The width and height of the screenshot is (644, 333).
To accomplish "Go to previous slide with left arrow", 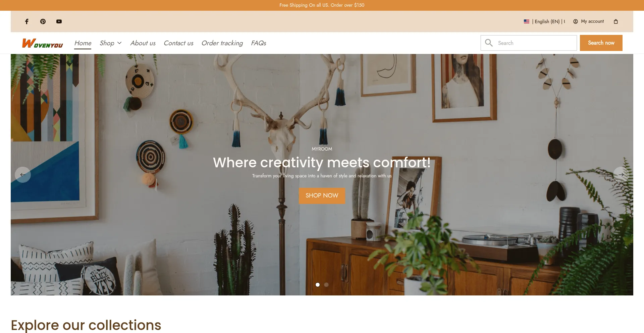I will pyautogui.click(x=23, y=175).
